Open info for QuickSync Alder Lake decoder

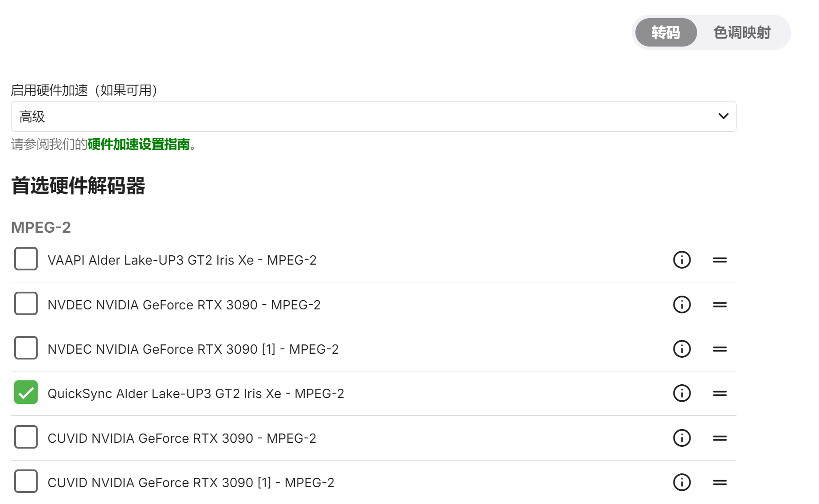pos(682,393)
